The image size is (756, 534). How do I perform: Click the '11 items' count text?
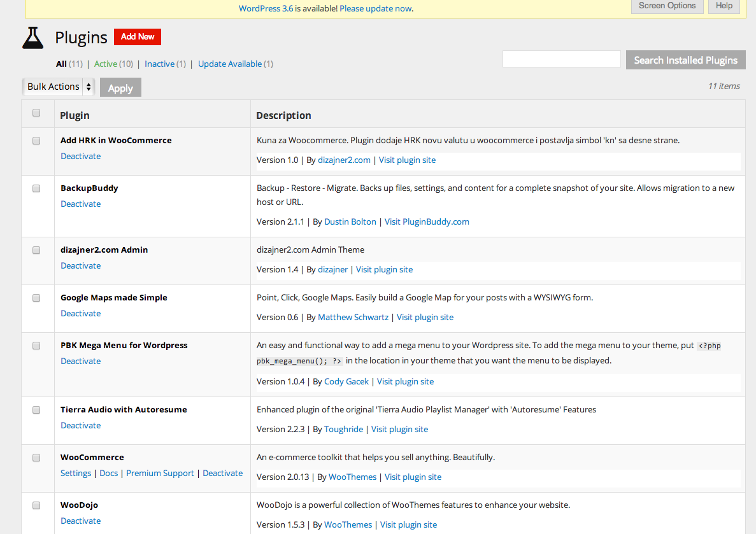tap(724, 86)
